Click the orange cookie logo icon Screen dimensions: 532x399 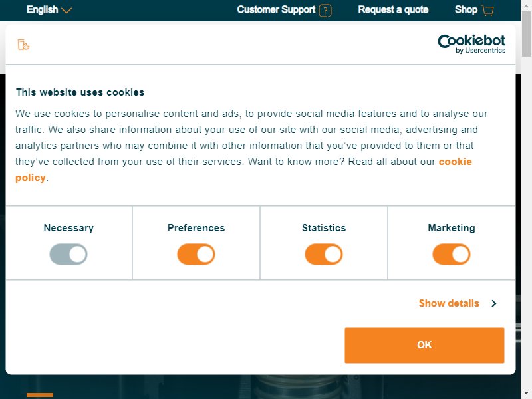pos(23,45)
